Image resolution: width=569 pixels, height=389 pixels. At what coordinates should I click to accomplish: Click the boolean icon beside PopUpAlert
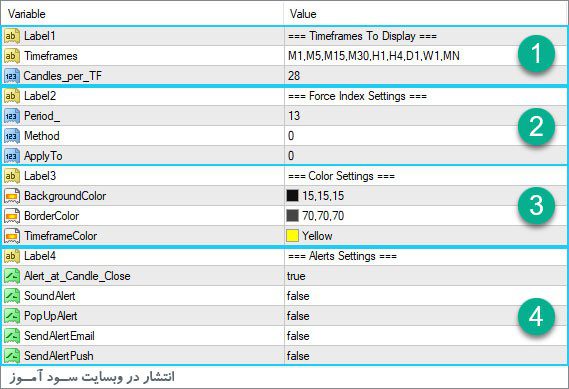(12, 316)
